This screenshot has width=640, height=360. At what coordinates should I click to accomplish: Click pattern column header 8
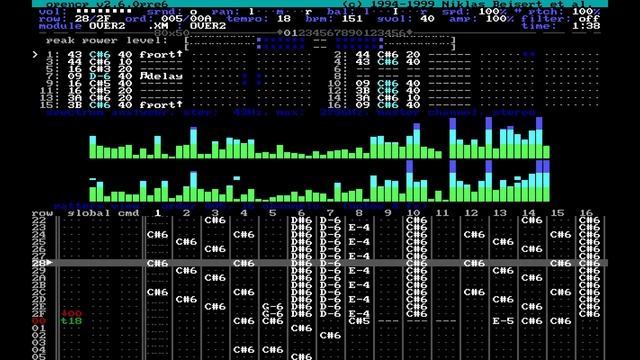[359, 213]
